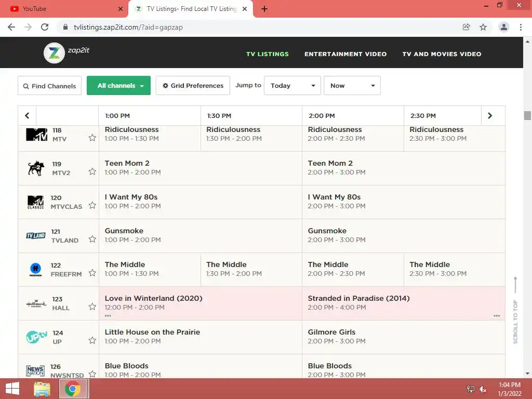Image resolution: width=532 pixels, height=399 pixels.
Task: Switch to the TV Listings tab
Action: point(191,9)
